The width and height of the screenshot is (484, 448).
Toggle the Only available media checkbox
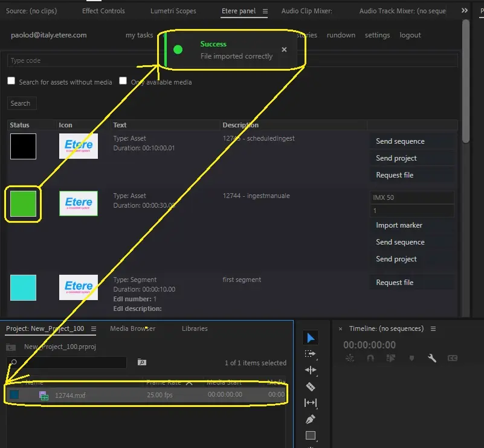click(x=123, y=81)
